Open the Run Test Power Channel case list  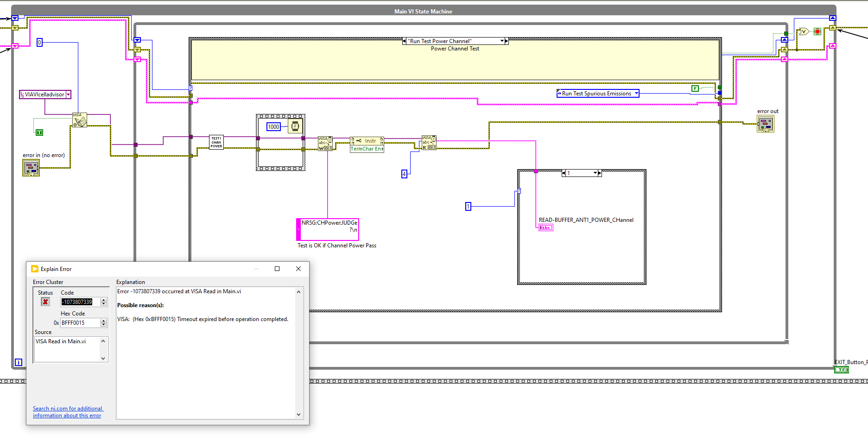tap(502, 41)
